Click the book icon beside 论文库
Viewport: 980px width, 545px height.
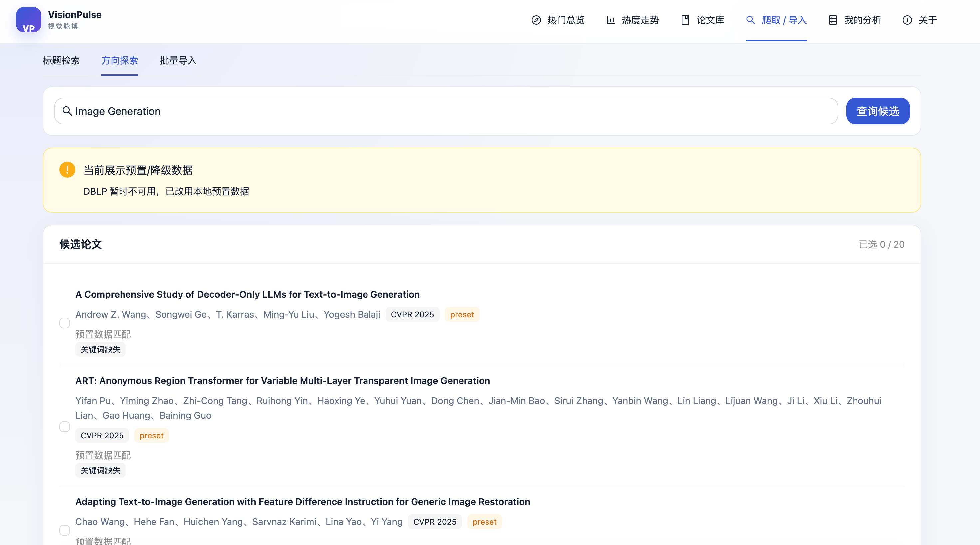point(685,20)
